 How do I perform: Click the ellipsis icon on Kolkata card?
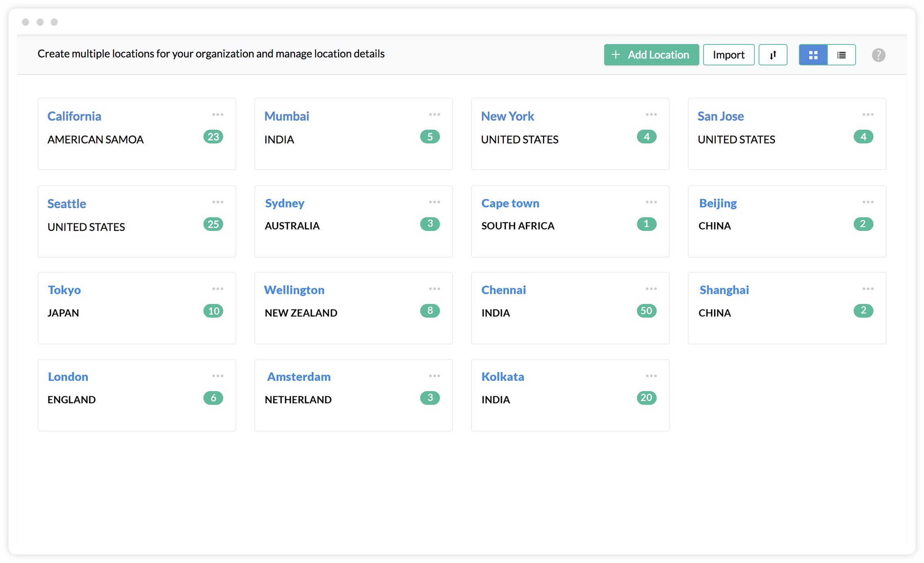pos(651,376)
